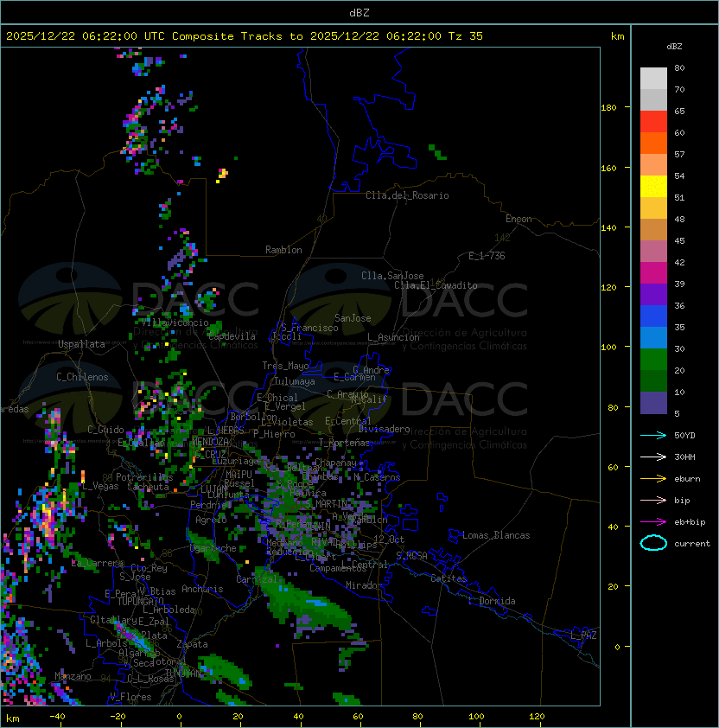Viewport: 719px width, 728px height.
Task: Select the Anchoris map label
Action: pyautogui.click(x=202, y=589)
